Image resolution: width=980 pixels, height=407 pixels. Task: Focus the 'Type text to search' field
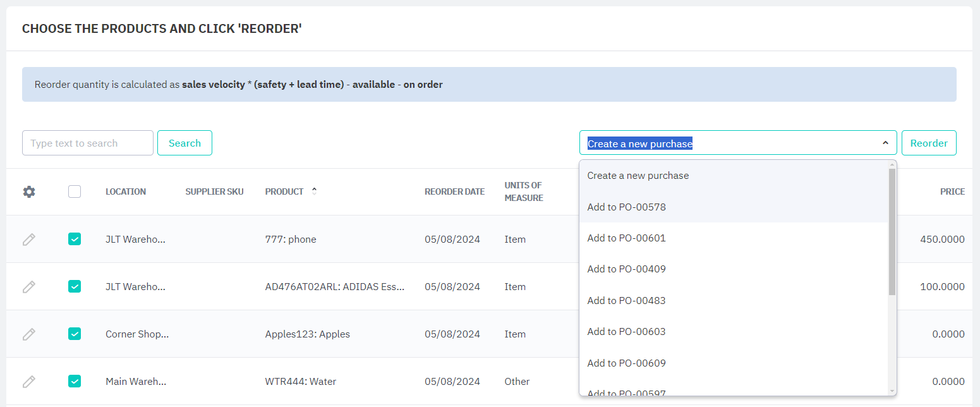coord(88,143)
